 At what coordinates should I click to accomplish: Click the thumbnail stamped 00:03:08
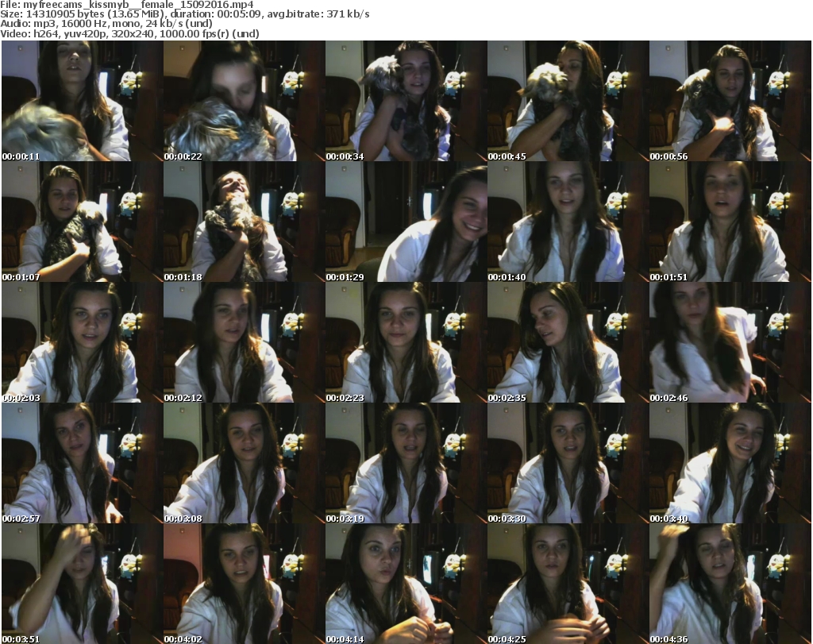(245, 464)
